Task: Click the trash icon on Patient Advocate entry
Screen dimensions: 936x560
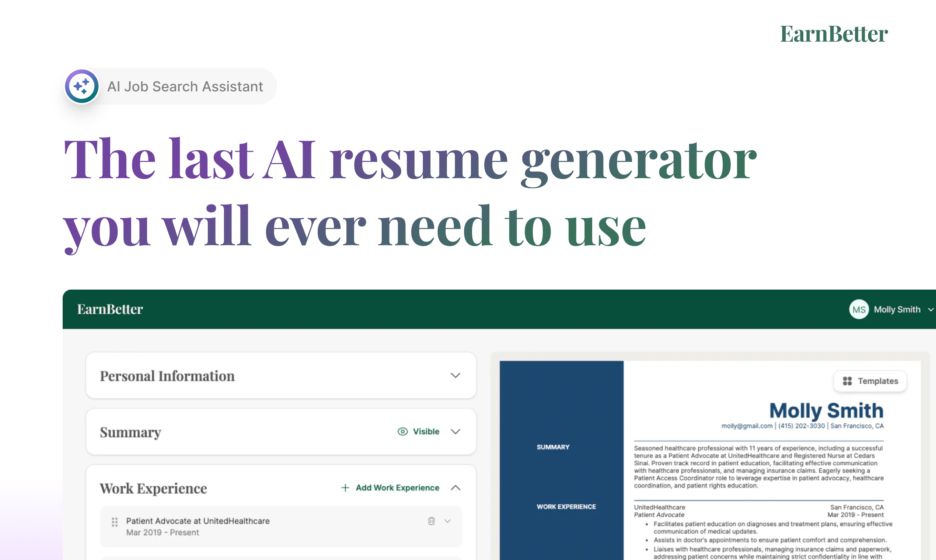Action: (x=432, y=521)
